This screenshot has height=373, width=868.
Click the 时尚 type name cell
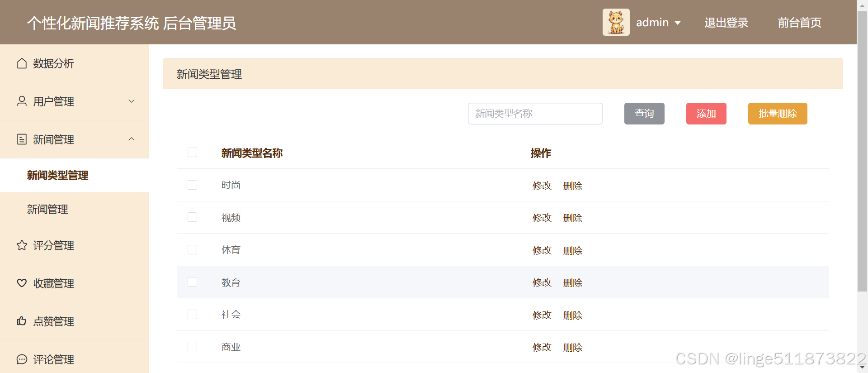click(231, 185)
